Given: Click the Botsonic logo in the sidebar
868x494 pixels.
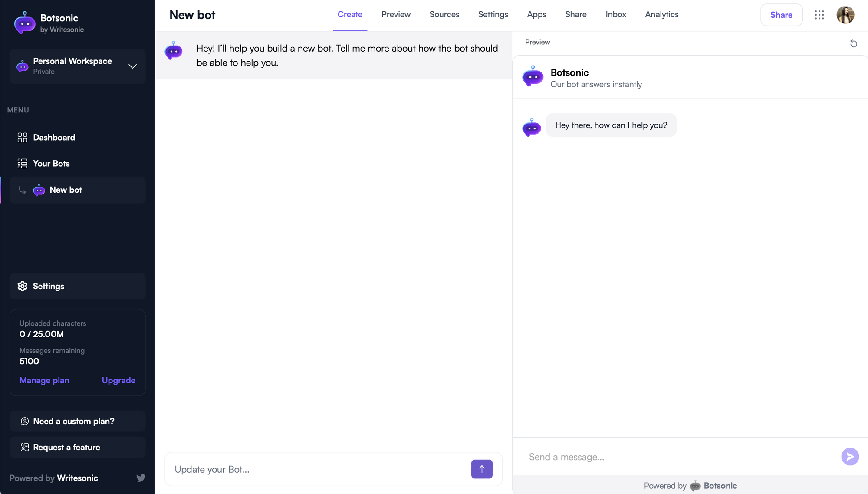Looking at the screenshot, I should click(24, 23).
